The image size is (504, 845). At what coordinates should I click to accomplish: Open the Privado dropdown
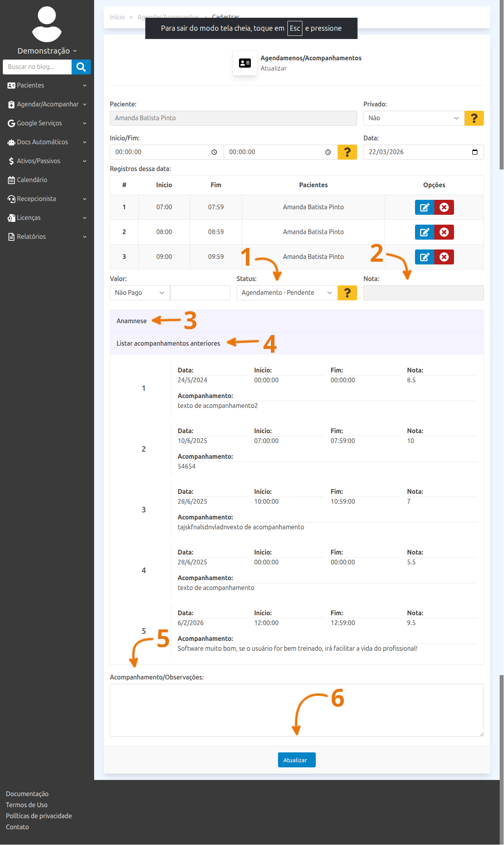point(413,118)
